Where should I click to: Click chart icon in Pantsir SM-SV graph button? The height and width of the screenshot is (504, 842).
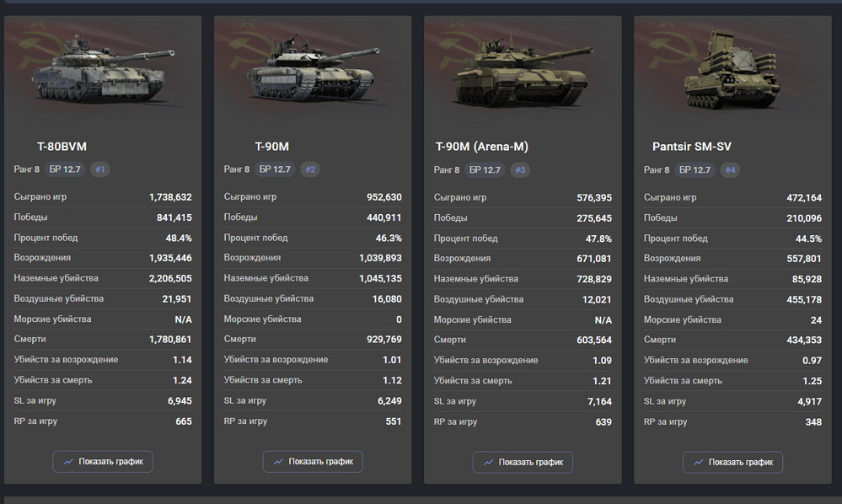pos(698,462)
